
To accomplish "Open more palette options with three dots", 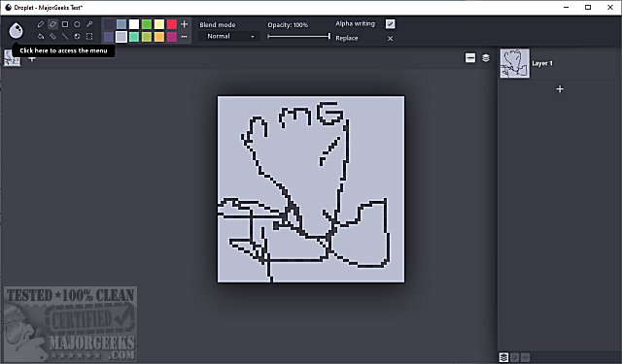I will 184,37.
